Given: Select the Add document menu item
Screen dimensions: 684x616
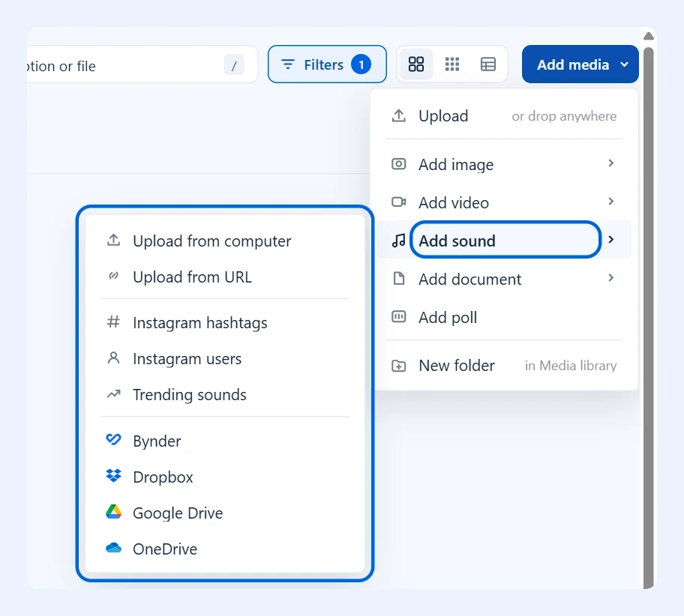Looking at the screenshot, I should point(504,279).
